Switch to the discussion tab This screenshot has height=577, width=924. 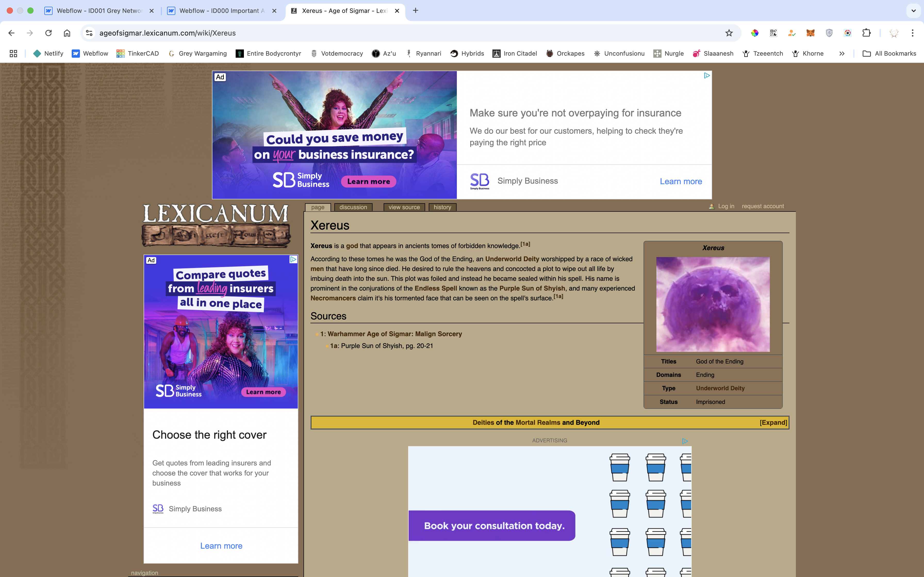point(353,207)
